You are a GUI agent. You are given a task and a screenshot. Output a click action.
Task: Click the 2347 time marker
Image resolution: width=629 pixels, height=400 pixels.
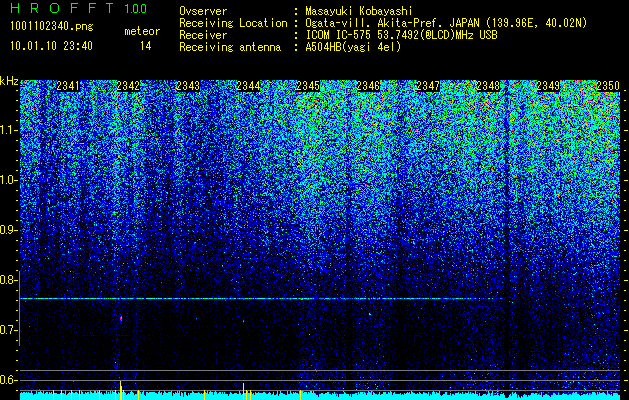[x=428, y=86]
